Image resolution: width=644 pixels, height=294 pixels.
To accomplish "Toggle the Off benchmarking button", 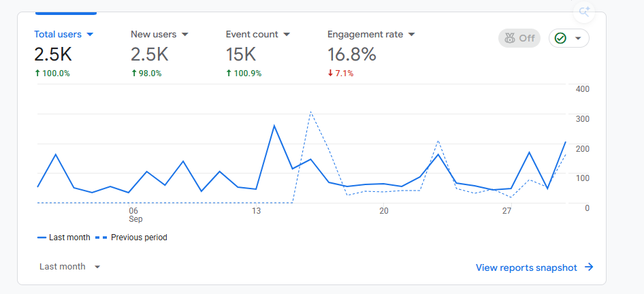I will (x=519, y=38).
